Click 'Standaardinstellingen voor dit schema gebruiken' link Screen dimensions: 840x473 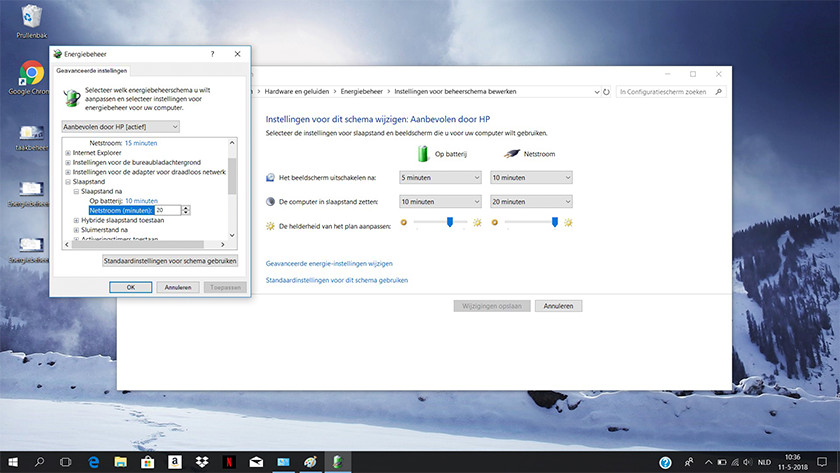point(336,280)
